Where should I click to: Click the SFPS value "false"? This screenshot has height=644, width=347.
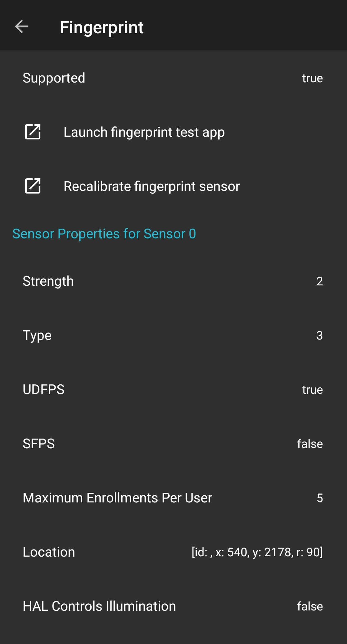[310, 444]
